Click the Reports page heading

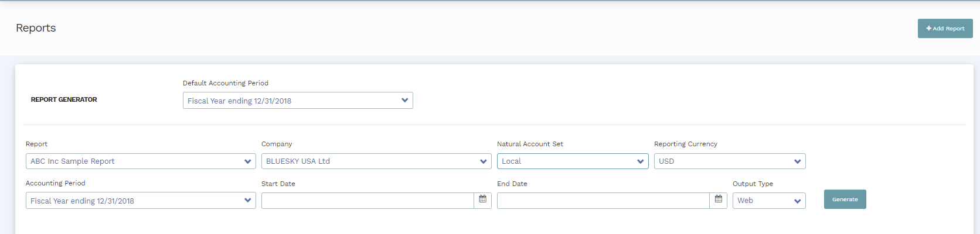point(36,28)
